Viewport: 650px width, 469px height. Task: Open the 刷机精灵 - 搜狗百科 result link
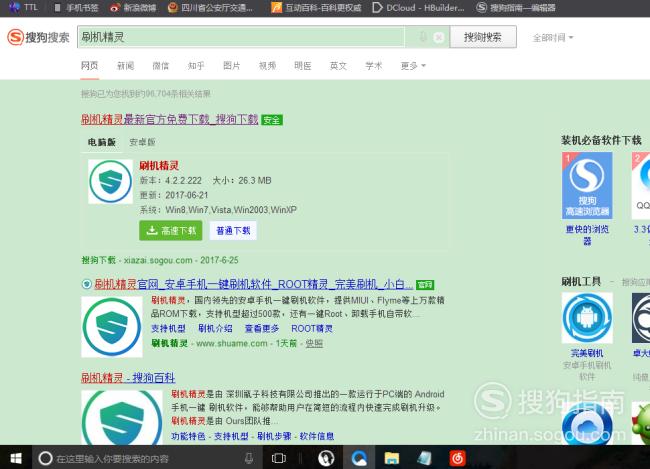pyautogui.click(x=128, y=378)
